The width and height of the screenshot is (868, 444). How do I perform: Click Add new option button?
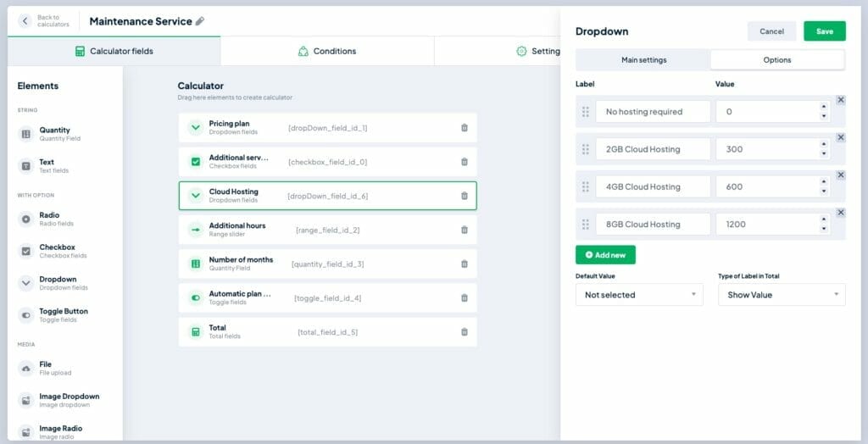pyautogui.click(x=605, y=254)
